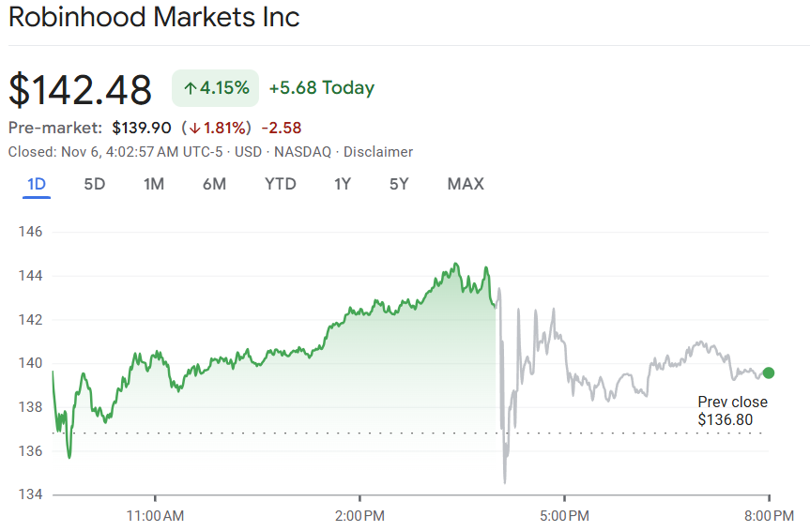Click the Prev close $136.80 label
810x532 pixels.
click(x=732, y=411)
